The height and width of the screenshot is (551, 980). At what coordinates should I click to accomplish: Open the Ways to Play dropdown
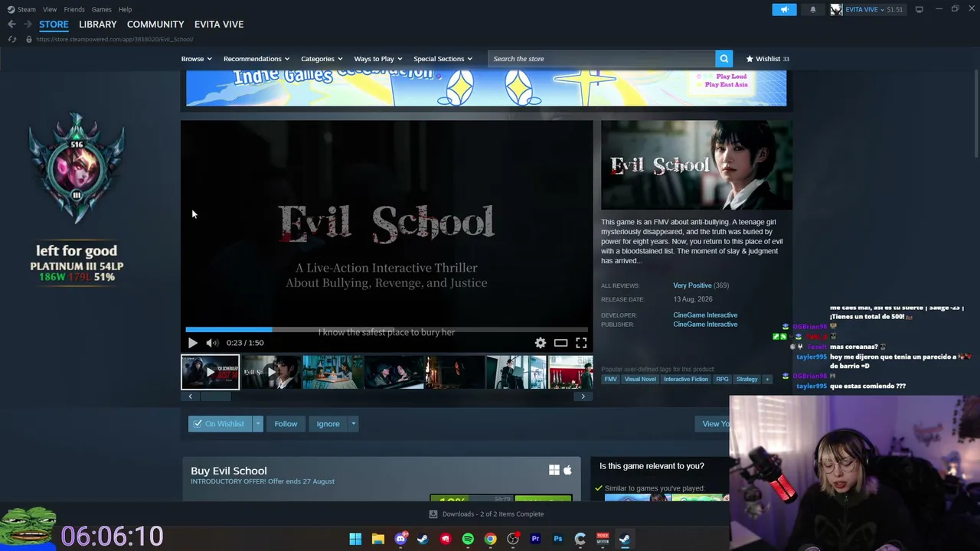coord(378,59)
